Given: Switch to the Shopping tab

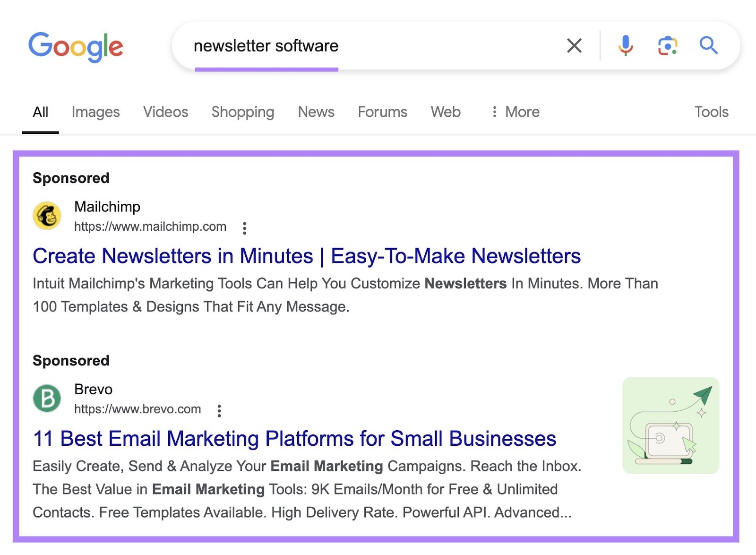Looking at the screenshot, I should (242, 112).
